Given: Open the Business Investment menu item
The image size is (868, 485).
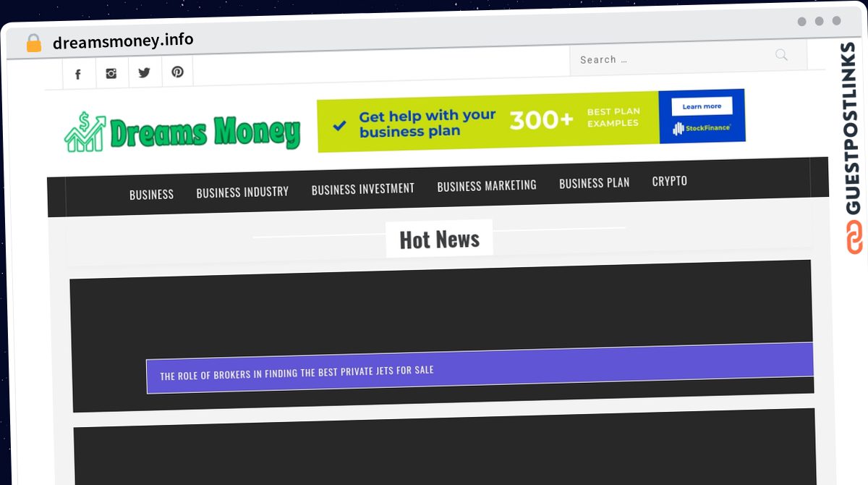Looking at the screenshot, I should click(363, 189).
